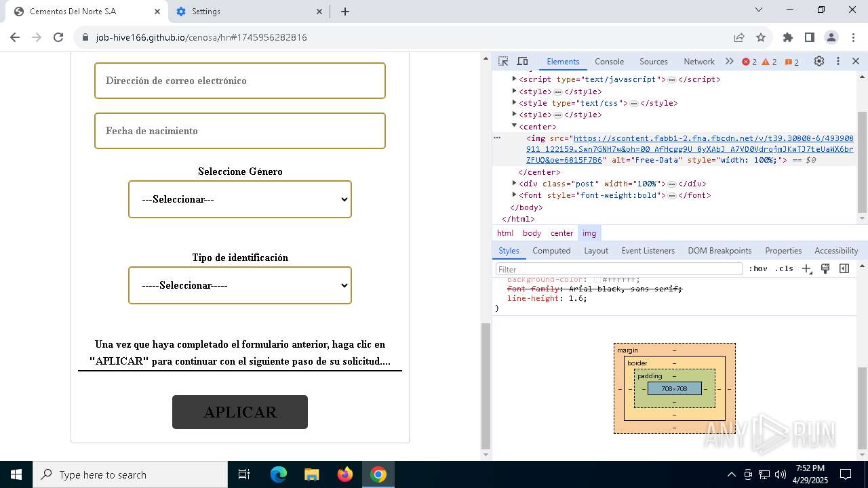Show more DevTools tabs chevron
Viewport: 868px width, 488px height.
[729, 61]
